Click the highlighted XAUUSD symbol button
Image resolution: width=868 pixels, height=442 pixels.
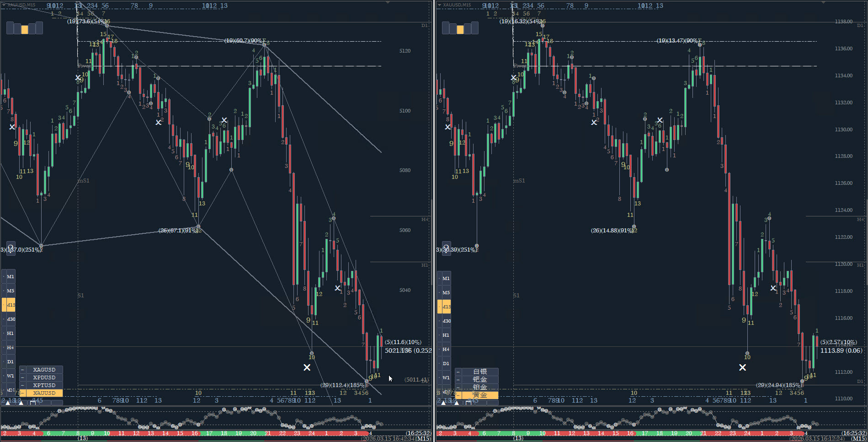[44, 393]
